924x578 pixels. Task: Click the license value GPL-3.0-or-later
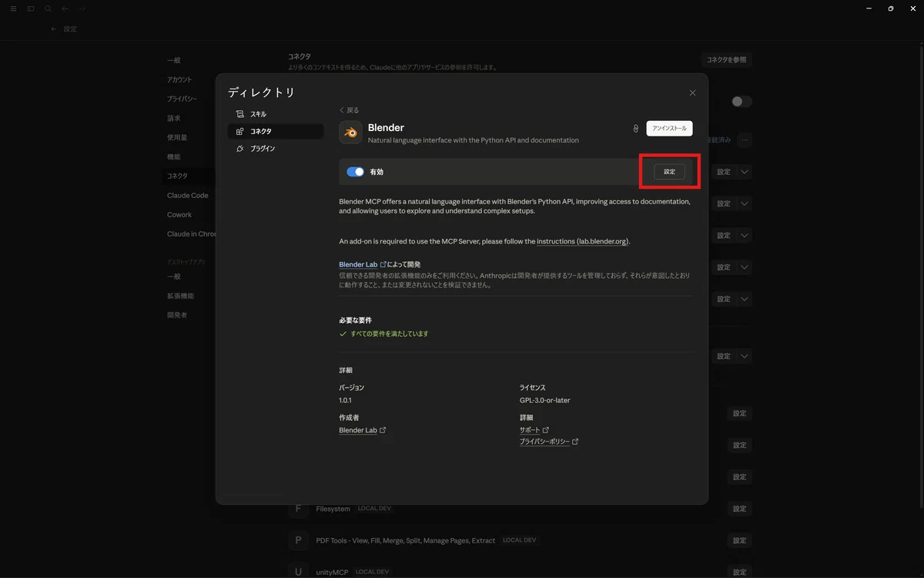(x=544, y=401)
